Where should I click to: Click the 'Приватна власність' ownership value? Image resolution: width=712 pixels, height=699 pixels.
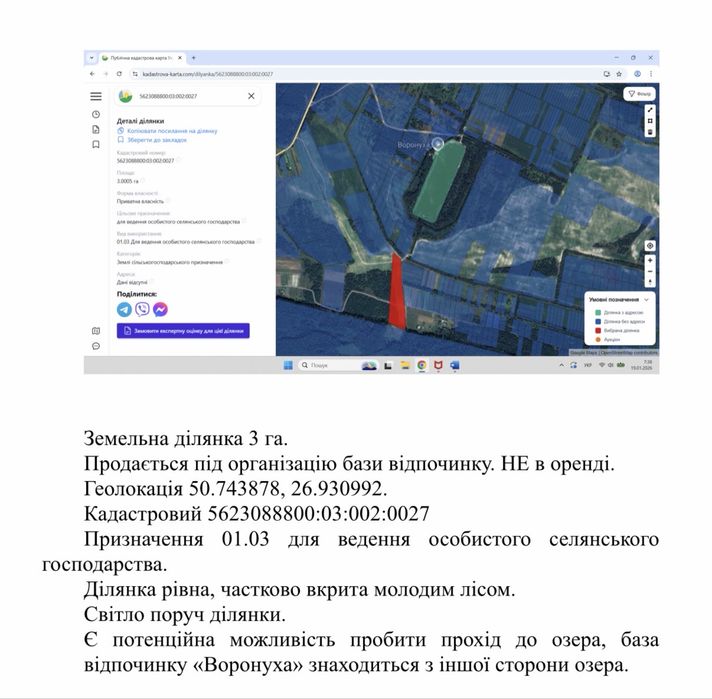(140, 201)
